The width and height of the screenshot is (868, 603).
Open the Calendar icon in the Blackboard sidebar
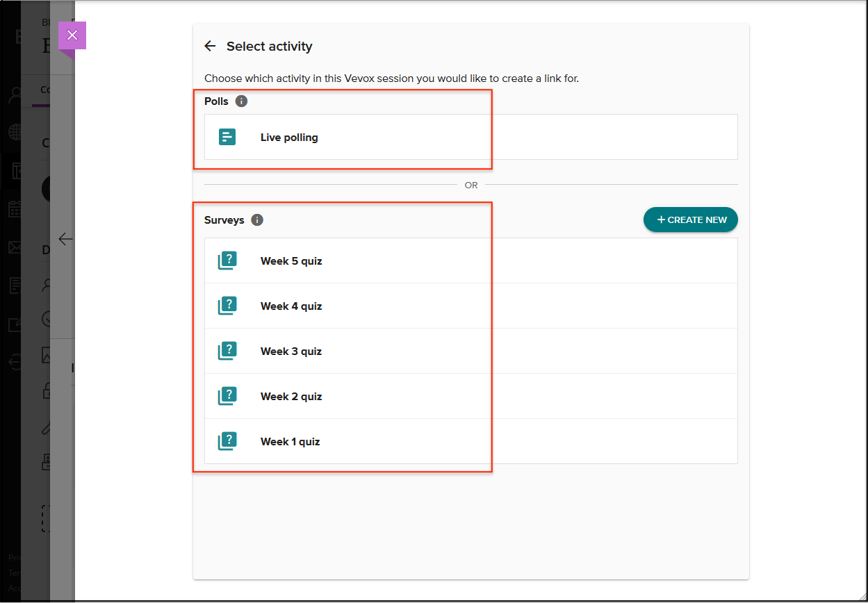[13, 208]
